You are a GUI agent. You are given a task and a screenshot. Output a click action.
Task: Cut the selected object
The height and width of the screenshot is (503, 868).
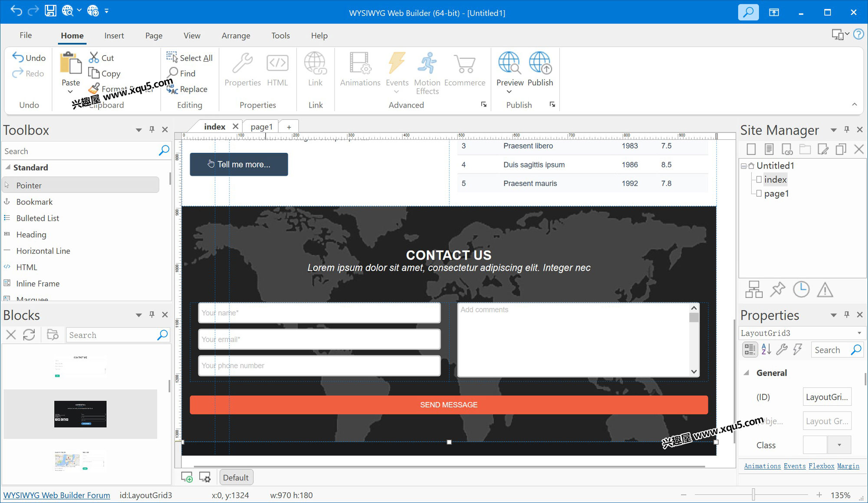(x=102, y=57)
